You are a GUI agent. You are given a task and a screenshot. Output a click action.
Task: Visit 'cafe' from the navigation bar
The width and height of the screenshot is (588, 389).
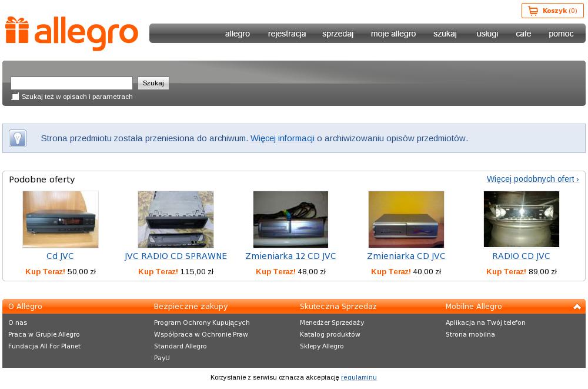(523, 34)
